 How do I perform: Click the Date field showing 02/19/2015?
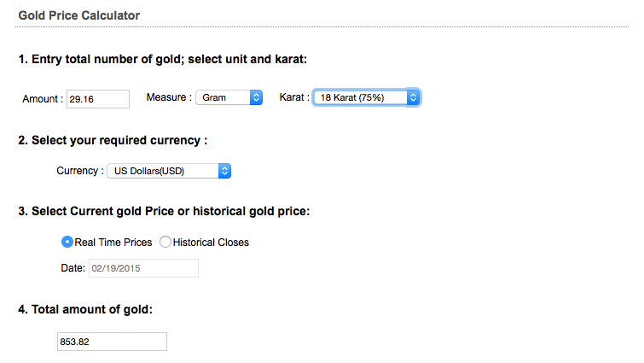point(143,269)
